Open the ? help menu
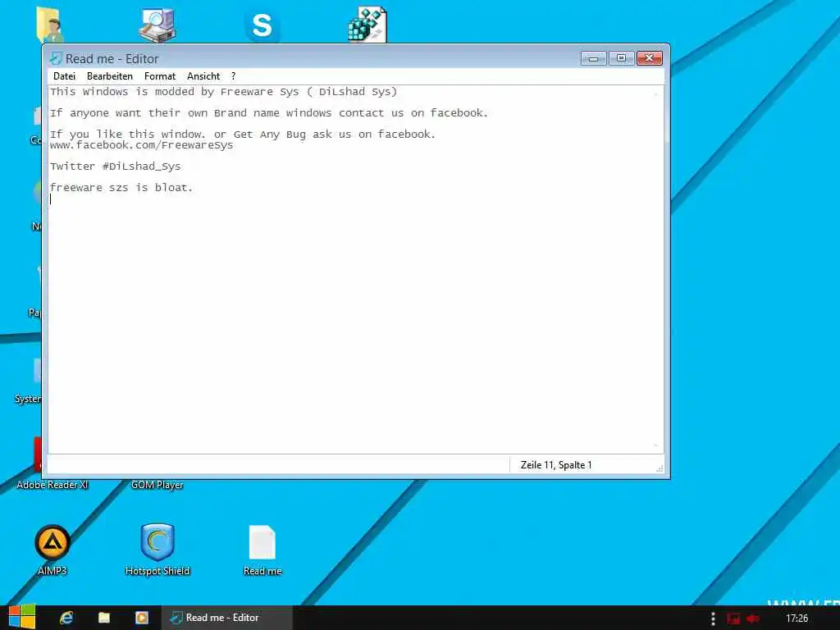This screenshot has height=630, width=840. point(233,76)
